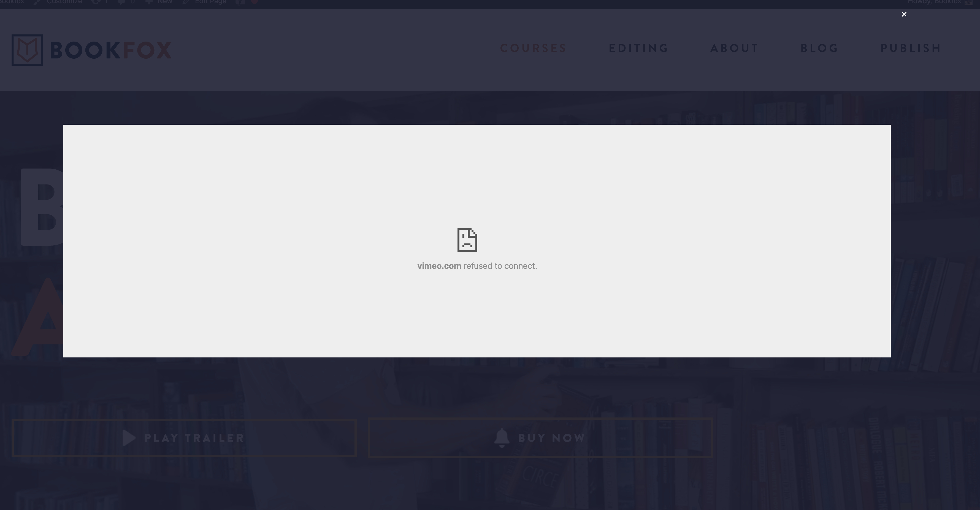
Task: Expand the Publish navigation dropdown
Action: click(x=911, y=48)
